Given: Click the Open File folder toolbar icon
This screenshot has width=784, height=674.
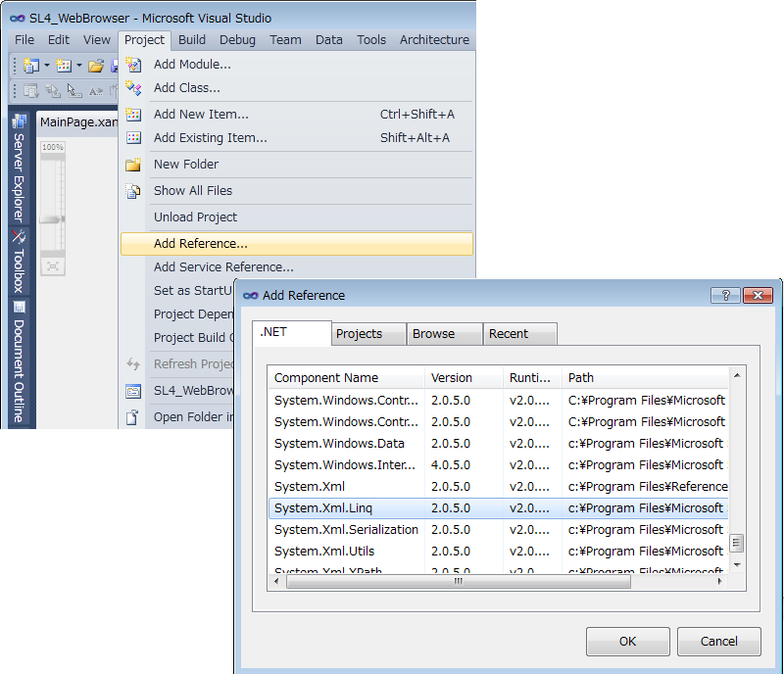Looking at the screenshot, I should point(96,66).
